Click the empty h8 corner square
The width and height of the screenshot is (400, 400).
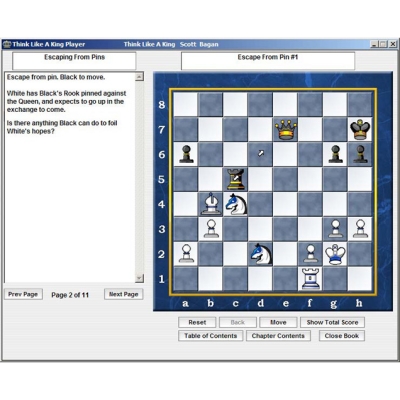coord(360,105)
